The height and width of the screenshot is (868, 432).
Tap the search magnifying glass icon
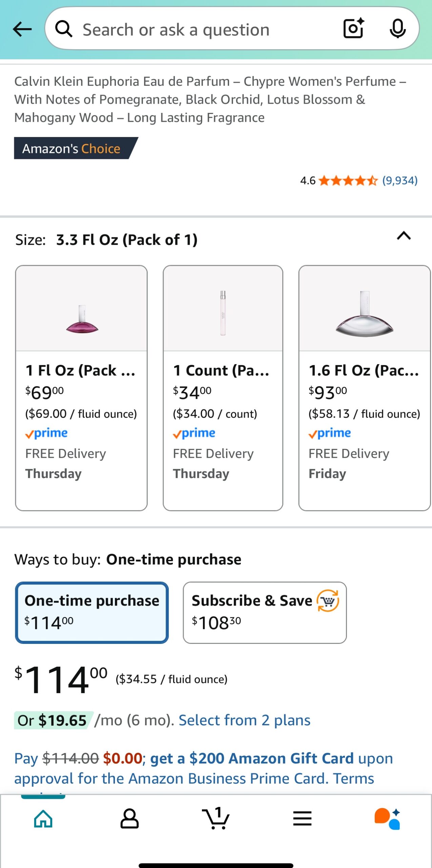pyautogui.click(x=64, y=29)
